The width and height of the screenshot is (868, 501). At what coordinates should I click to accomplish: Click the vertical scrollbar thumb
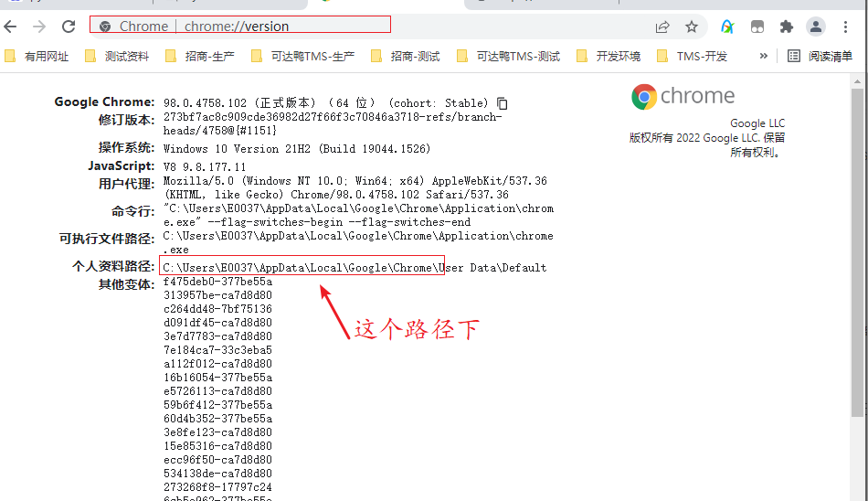tap(857, 252)
